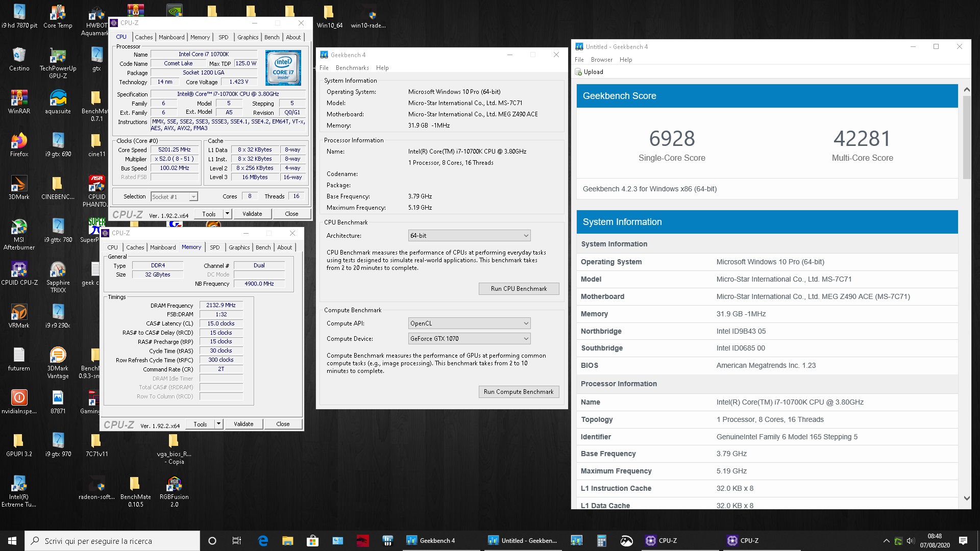980x551 pixels.
Task: Open MSI Afterburner desktop icon
Action: (19, 234)
